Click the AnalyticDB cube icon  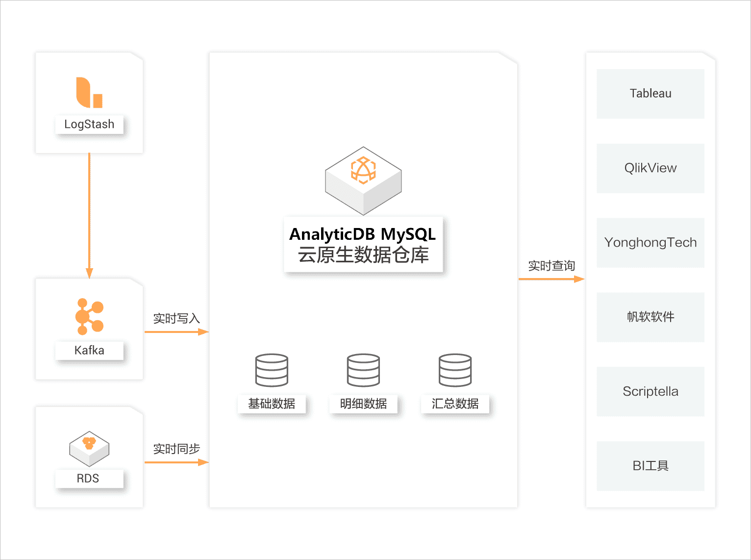363,180
